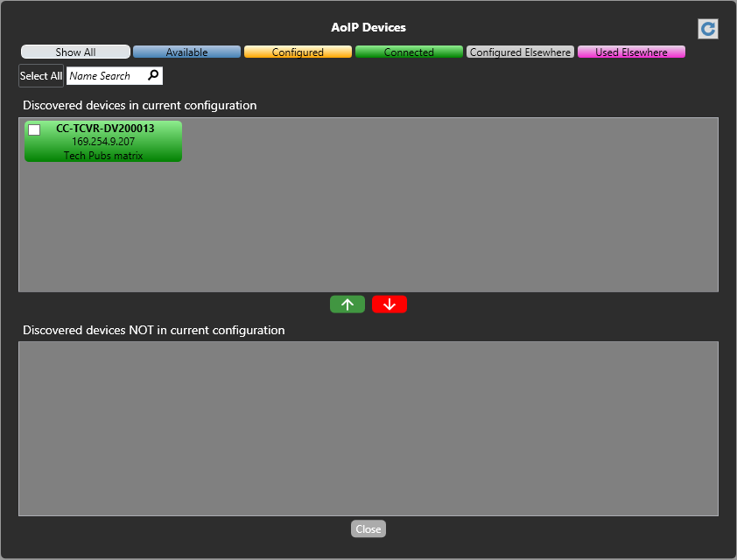The image size is (737, 560).
Task: Click into the Name Search field
Action: coord(105,76)
